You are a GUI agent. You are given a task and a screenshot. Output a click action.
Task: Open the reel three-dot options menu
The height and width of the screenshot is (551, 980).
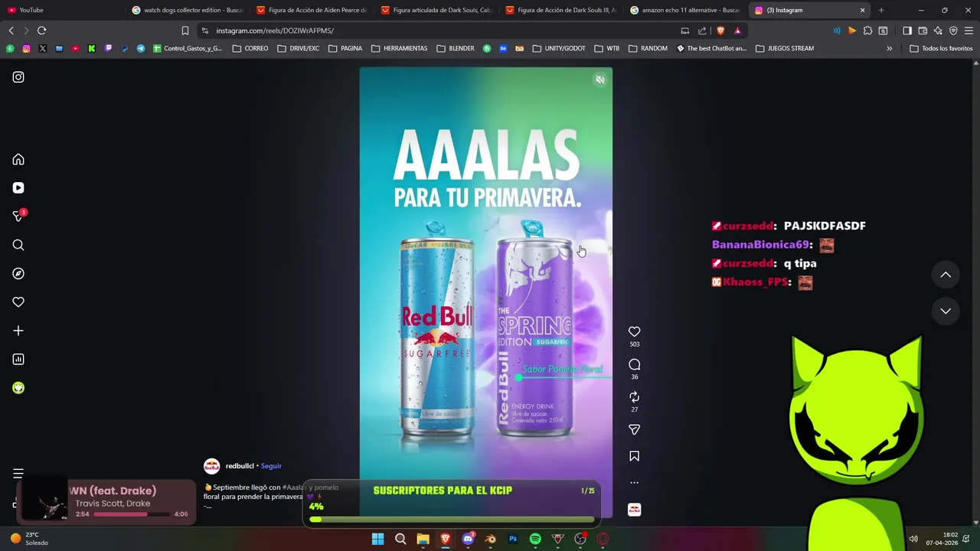[x=634, y=483]
